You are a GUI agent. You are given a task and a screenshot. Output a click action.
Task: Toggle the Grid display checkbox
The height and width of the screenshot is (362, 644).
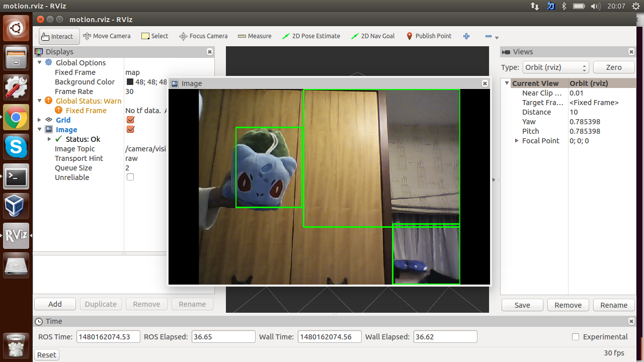(130, 120)
